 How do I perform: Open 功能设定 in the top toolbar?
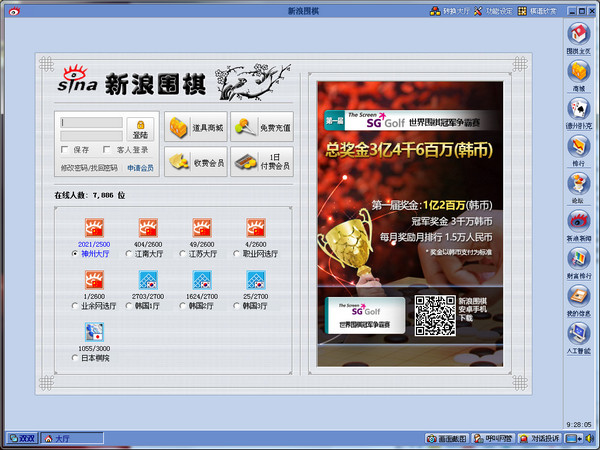497,10
